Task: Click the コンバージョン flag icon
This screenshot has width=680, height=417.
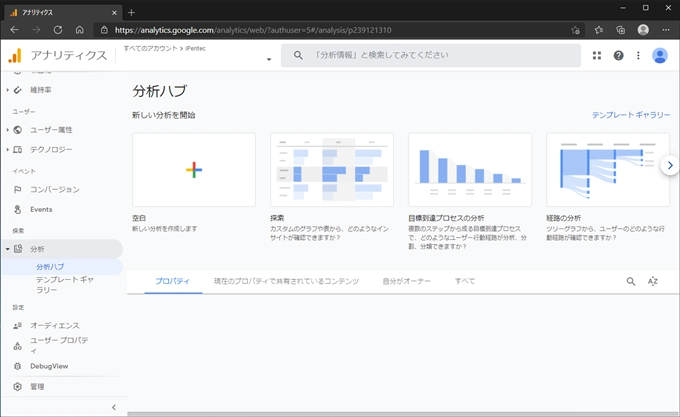Action: click(17, 189)
